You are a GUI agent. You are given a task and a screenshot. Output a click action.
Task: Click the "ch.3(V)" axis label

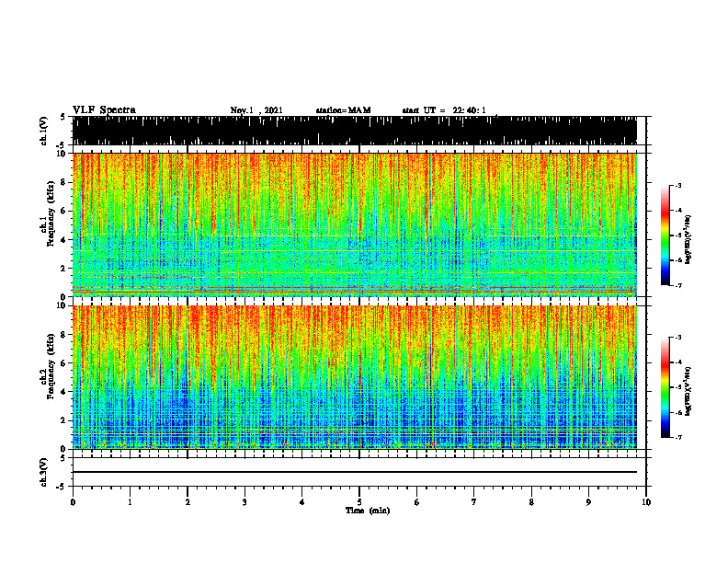pos(44,472)
